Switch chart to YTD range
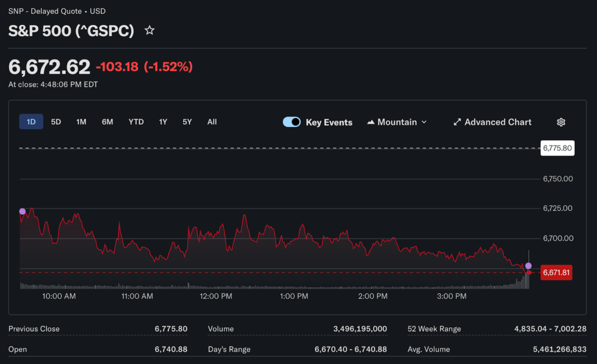597x364 pixels. 136,122
